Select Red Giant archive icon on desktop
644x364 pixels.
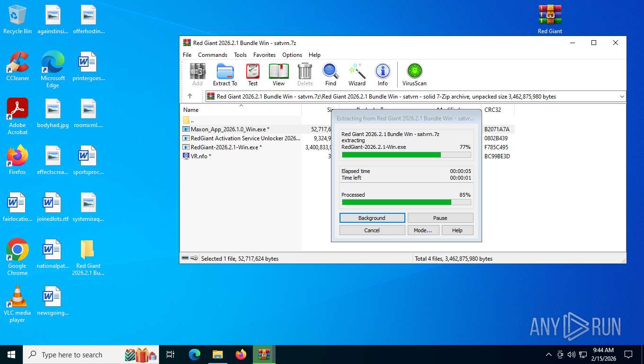(x=550, y=20)
